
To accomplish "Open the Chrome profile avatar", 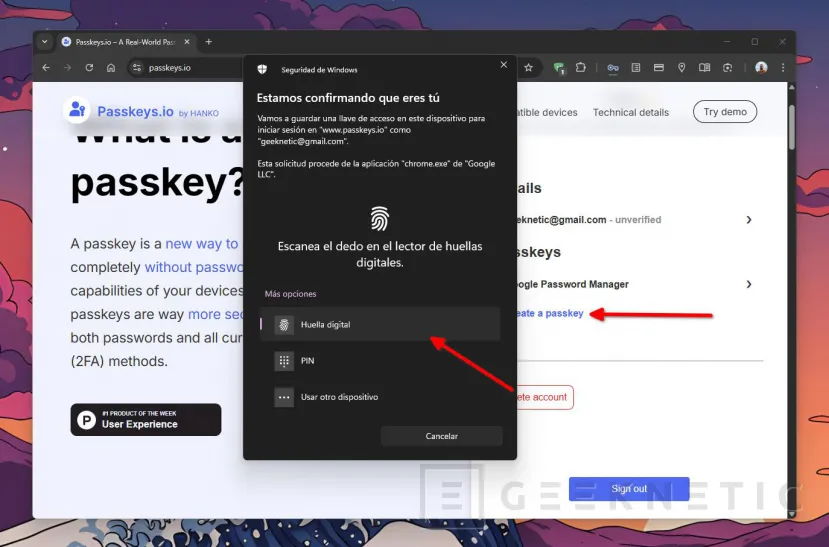I will pos(761,68).
